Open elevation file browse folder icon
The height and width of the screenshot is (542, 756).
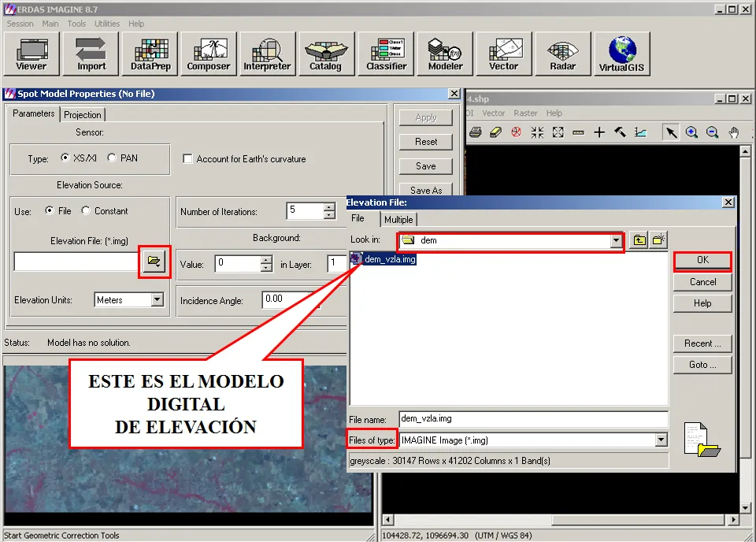[154, 262]
